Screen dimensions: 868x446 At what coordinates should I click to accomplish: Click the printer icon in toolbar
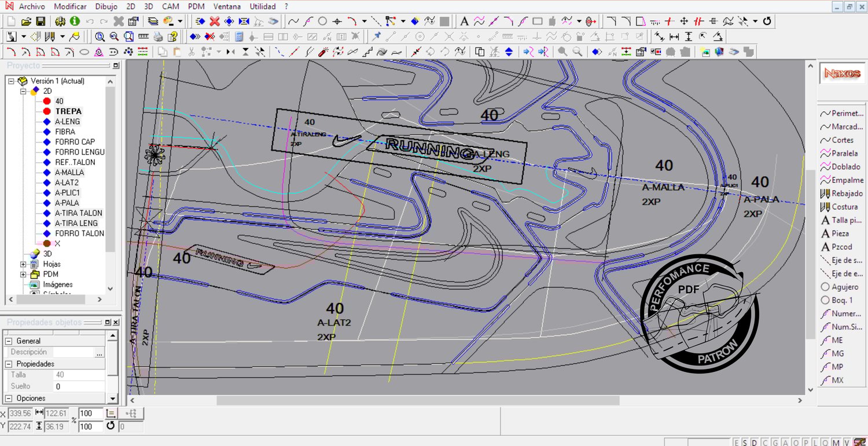point(158,36)
